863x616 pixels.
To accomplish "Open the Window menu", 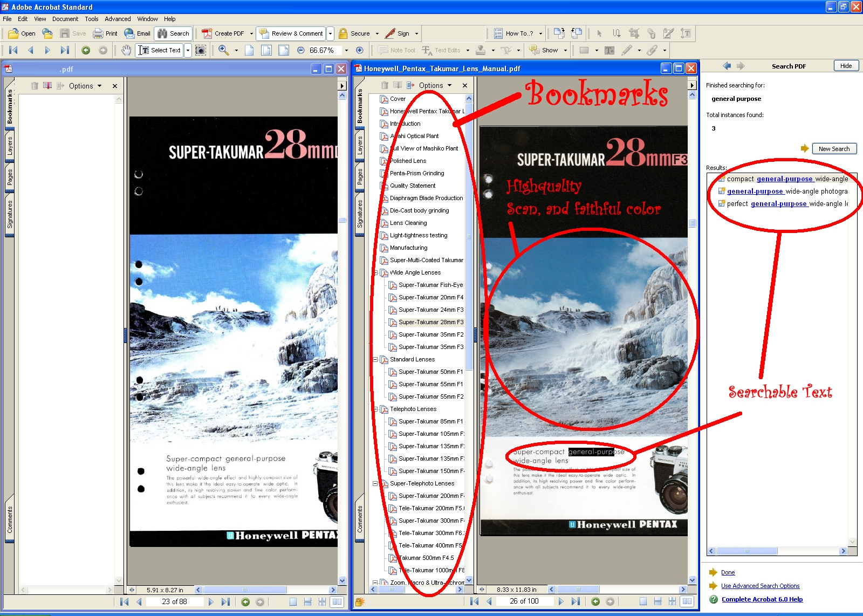I will coord(147,19).
